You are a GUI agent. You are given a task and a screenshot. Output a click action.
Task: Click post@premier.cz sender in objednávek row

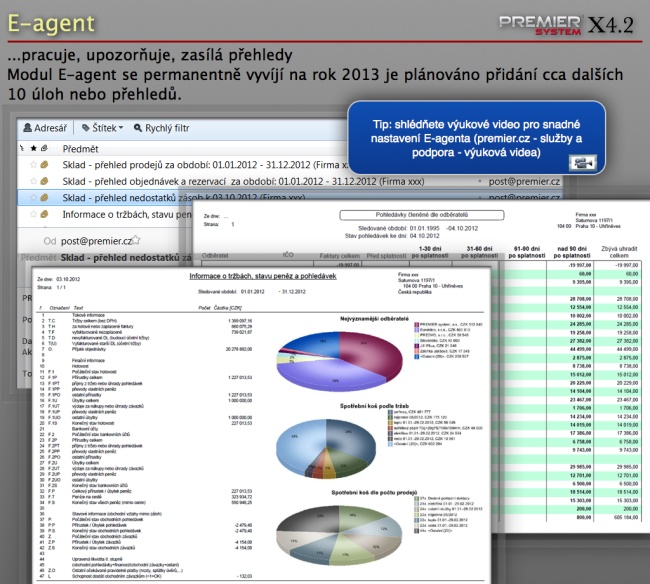[x=524, y=182]
